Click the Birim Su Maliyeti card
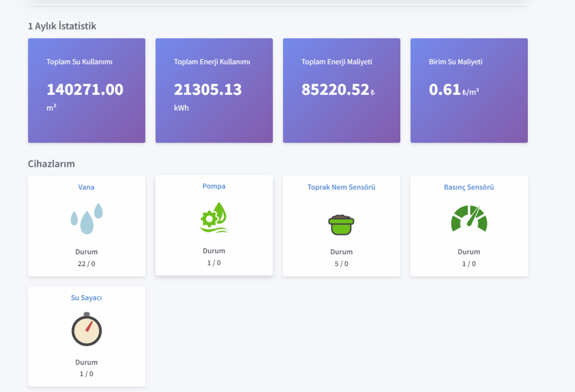The image size is (575, 392). click(469, 90)
